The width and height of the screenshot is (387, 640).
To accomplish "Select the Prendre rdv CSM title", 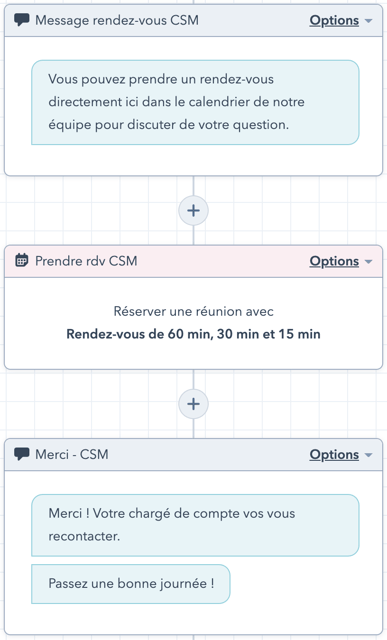I will point(86,261).
